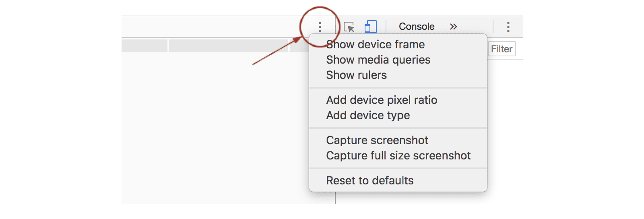Viewport: 644px width, 219px height.
Task: Open the device toolbar three-dot options menu
Action: (x=320, y=27)
